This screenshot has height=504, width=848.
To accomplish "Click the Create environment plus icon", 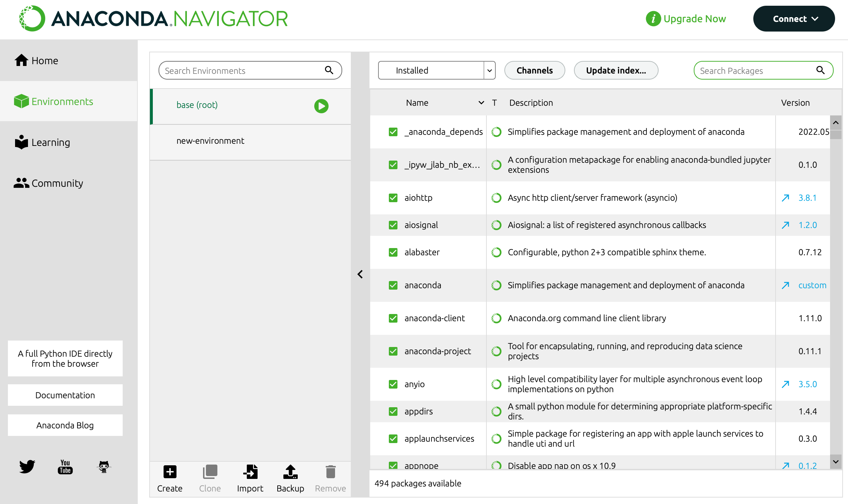I will click(170, 471).
